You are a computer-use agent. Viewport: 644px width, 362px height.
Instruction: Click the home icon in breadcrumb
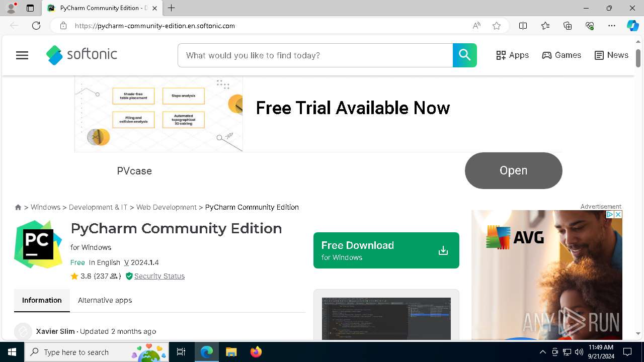pos(18,207)
